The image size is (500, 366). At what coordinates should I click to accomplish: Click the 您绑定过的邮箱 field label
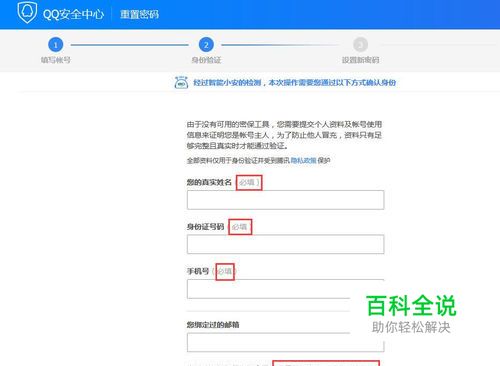213,325
